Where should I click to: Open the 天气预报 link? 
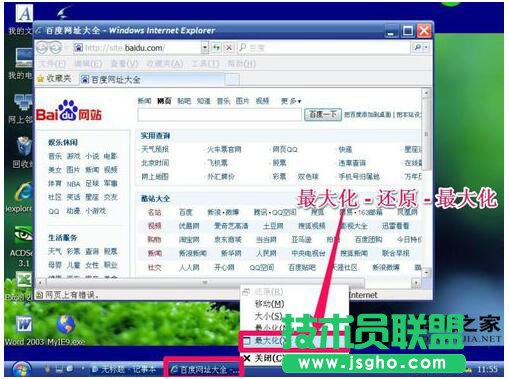click(155, 149)
